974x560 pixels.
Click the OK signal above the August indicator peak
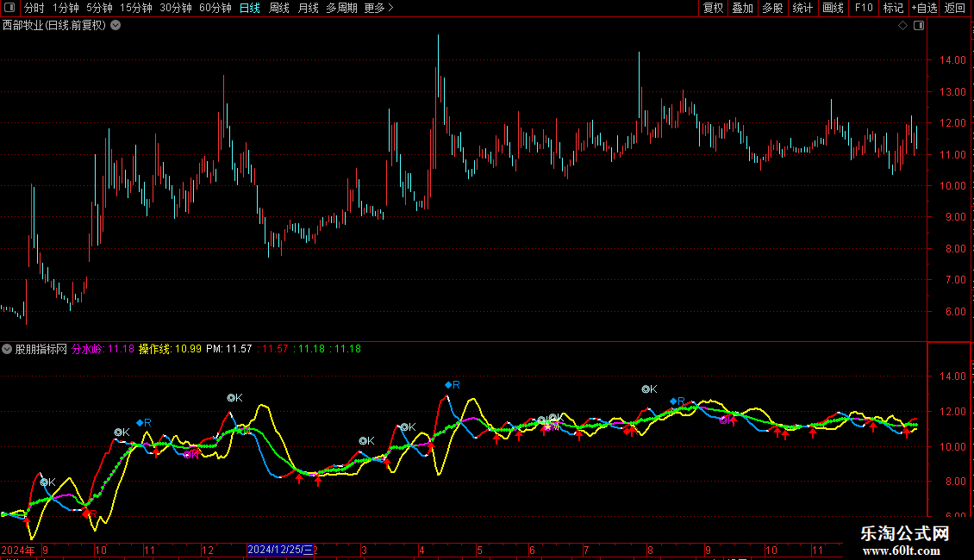click(649, 389)
